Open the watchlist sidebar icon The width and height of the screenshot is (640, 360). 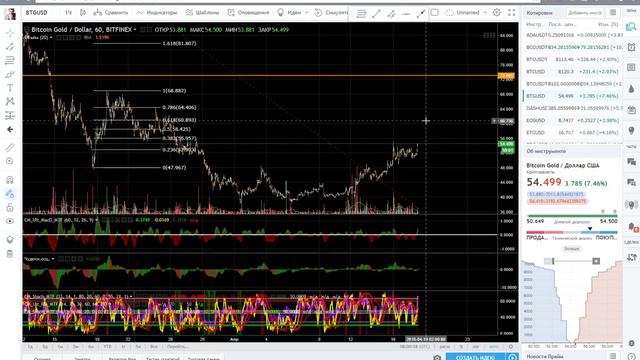[x=631, y=27]
